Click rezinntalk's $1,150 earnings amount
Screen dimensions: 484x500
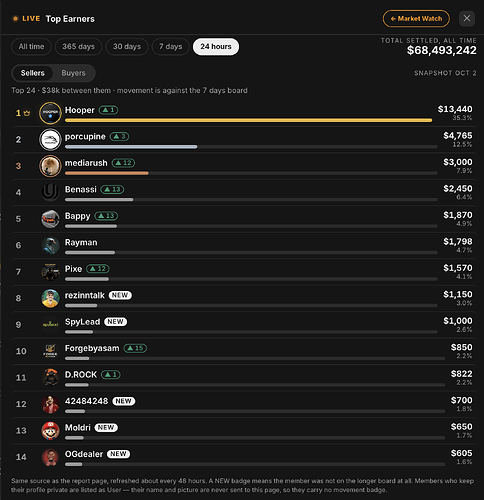coord(457,294)
